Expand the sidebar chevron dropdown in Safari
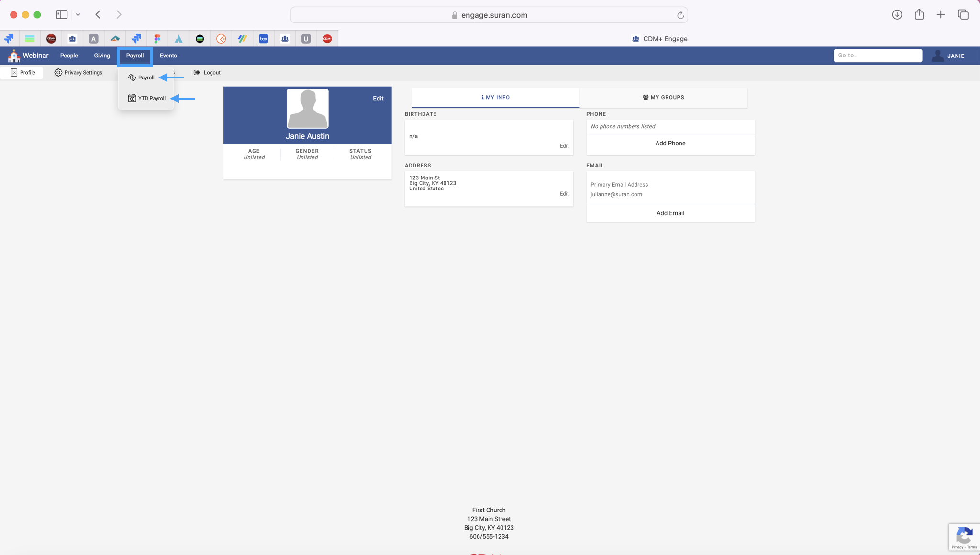The width and height of the screenshot is (980, 555). coord(78,15)
